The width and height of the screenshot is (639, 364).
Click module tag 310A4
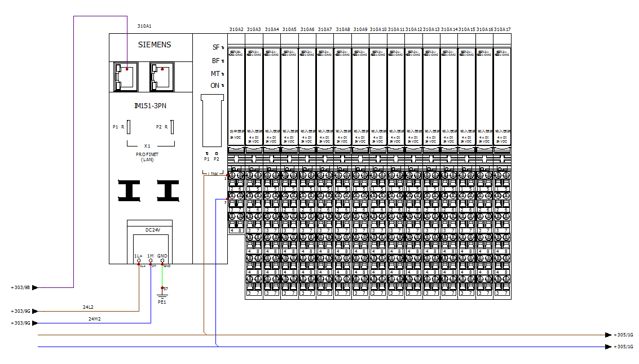[x=272, y=29]
